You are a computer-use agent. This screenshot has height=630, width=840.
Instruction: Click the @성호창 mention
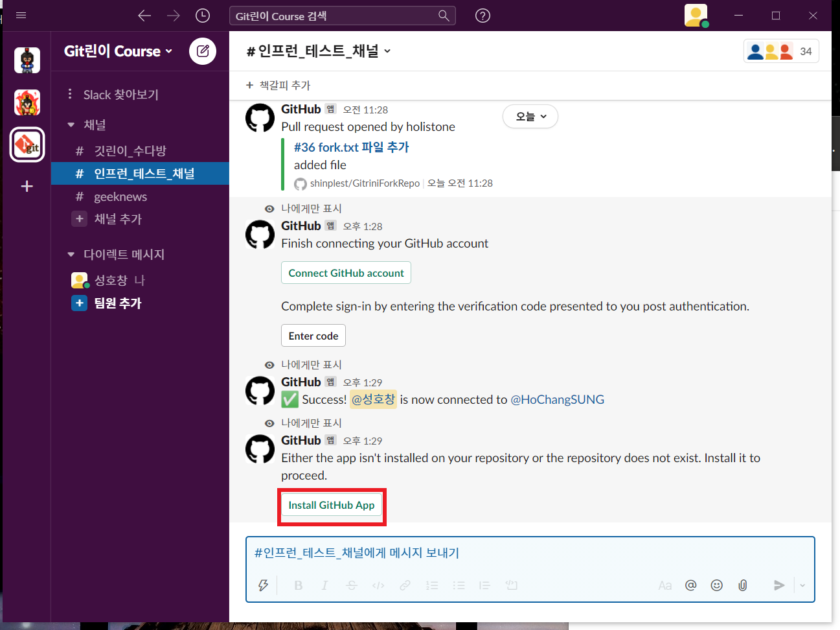[x=373, y=399]
